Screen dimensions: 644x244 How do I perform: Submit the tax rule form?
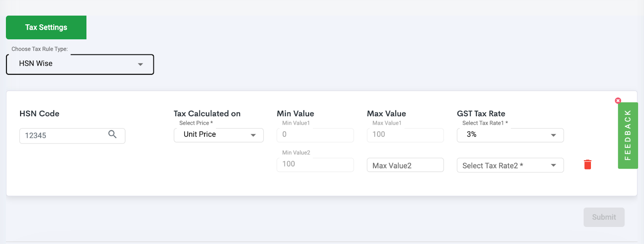pos(604,217)
